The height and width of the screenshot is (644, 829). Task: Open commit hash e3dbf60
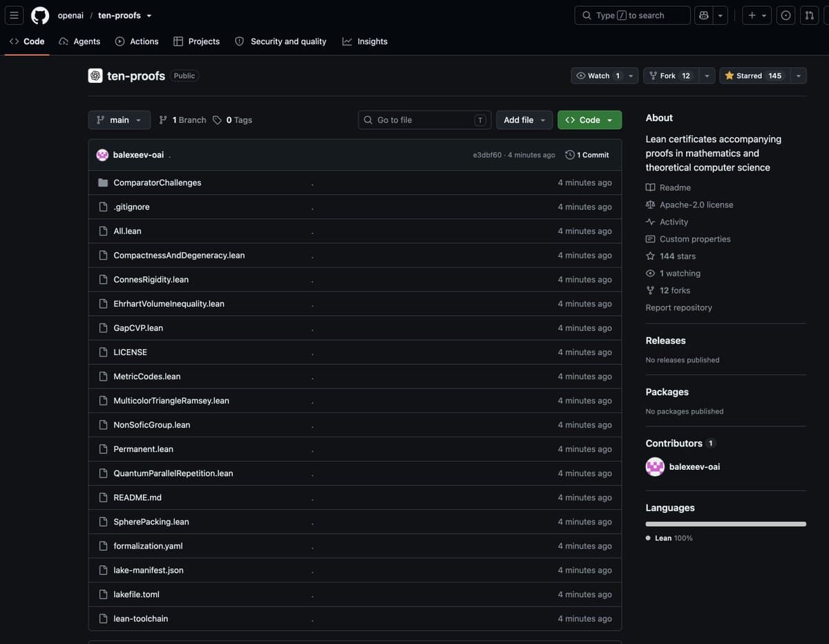click(x=487, y=155)
